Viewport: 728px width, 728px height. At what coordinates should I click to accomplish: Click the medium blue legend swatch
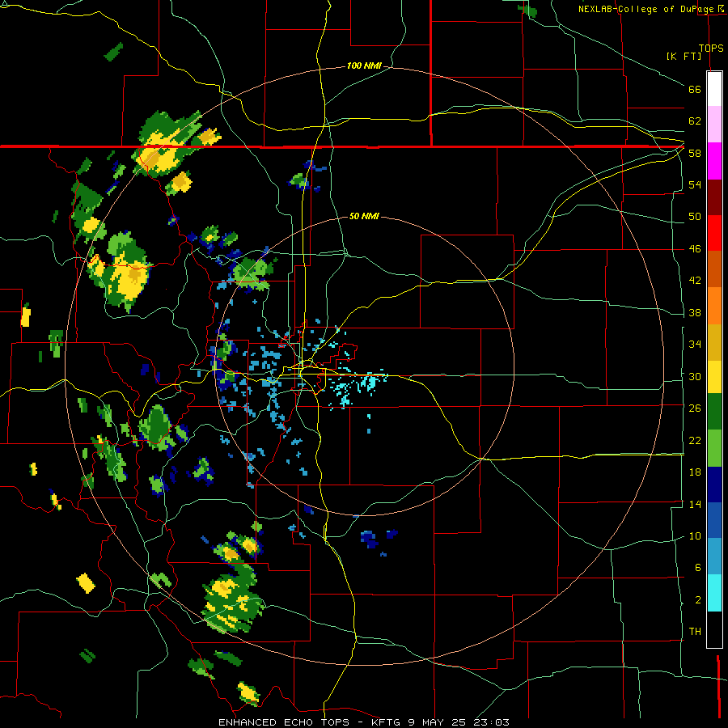coord(714,520)
